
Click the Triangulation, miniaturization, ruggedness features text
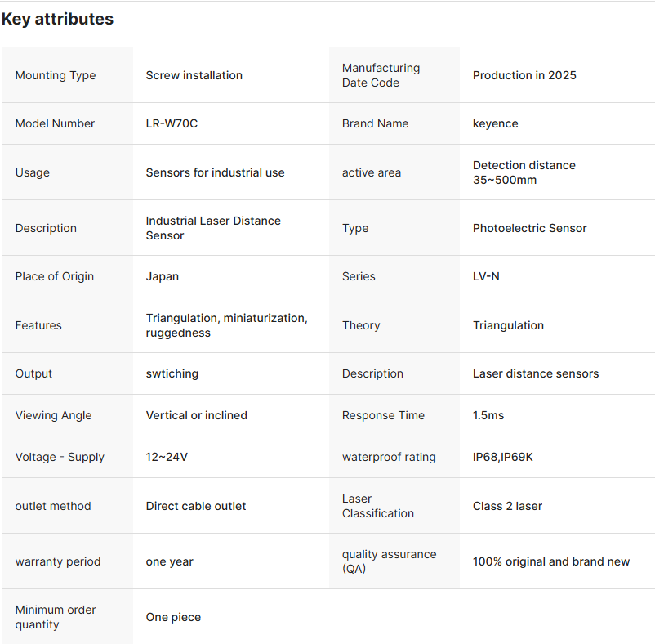[x=226, y=325]
